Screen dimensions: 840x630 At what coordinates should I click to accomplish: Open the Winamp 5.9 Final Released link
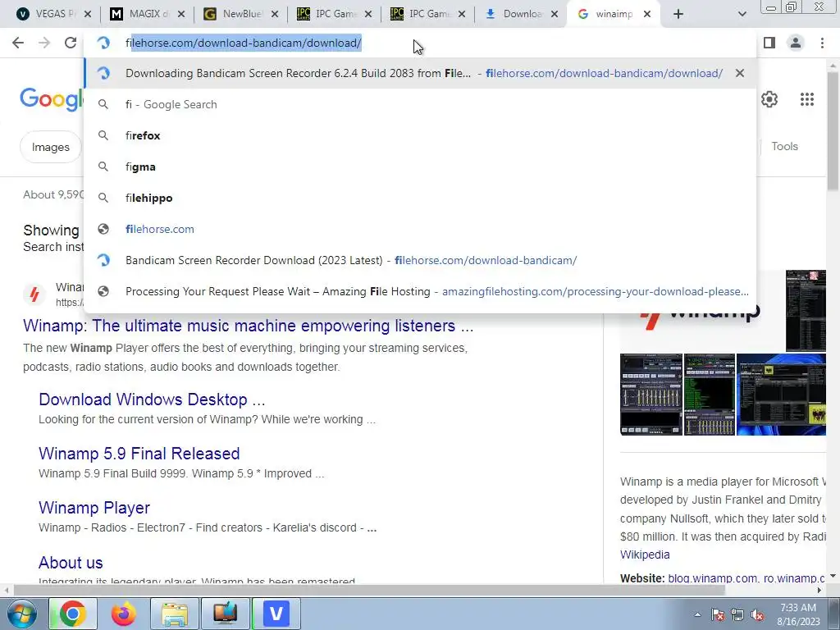(x=139, y=453)
